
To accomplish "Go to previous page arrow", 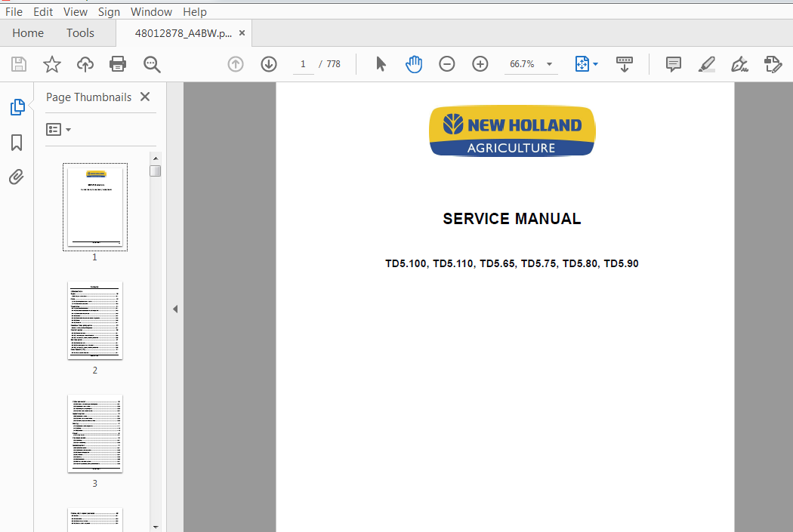I will [236, 64].
